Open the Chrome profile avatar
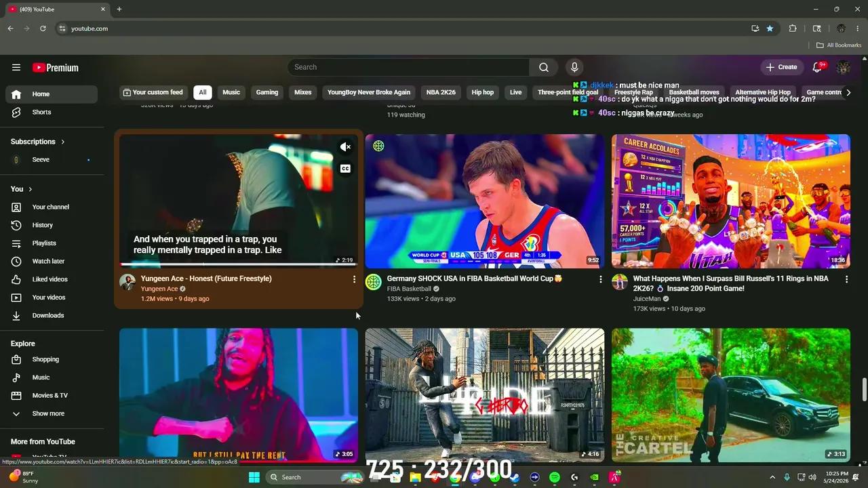Viewport: 868px width, 488px height. [841, 28]
